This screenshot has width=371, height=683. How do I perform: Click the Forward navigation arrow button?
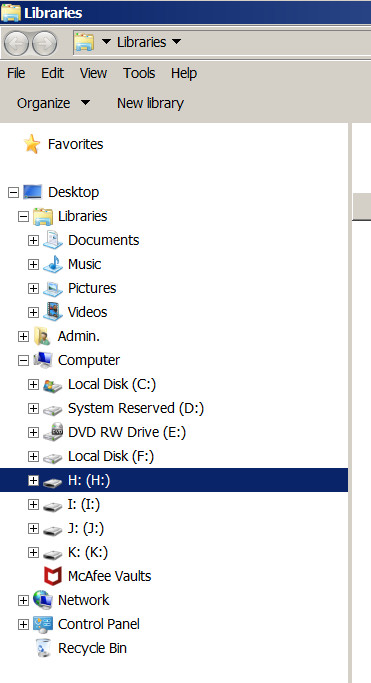45,43
